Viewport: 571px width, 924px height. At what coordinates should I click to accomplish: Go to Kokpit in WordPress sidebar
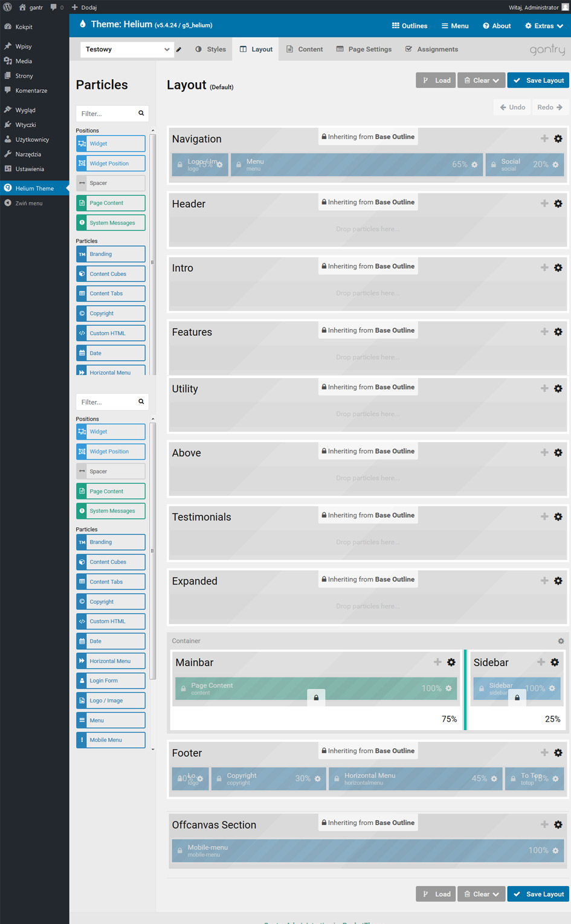34,27
